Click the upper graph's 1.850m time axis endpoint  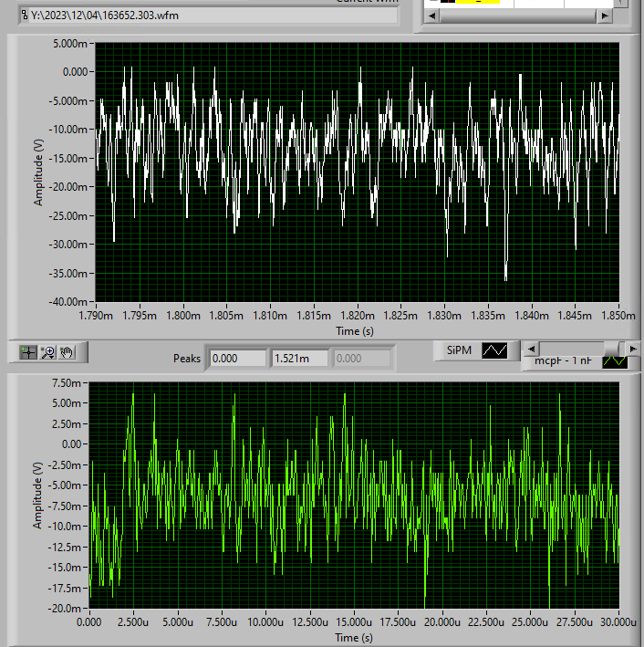(618, 317)
